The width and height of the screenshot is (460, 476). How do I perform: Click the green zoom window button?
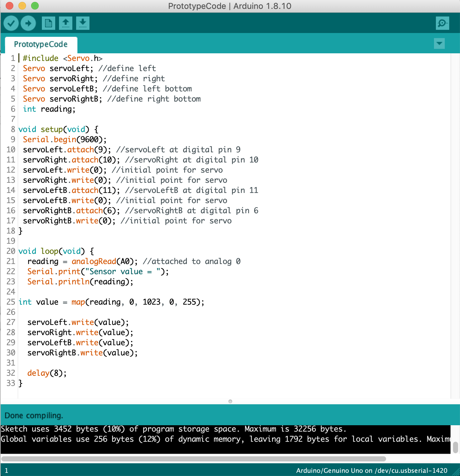pyautogui.click(x=35, y=6)
